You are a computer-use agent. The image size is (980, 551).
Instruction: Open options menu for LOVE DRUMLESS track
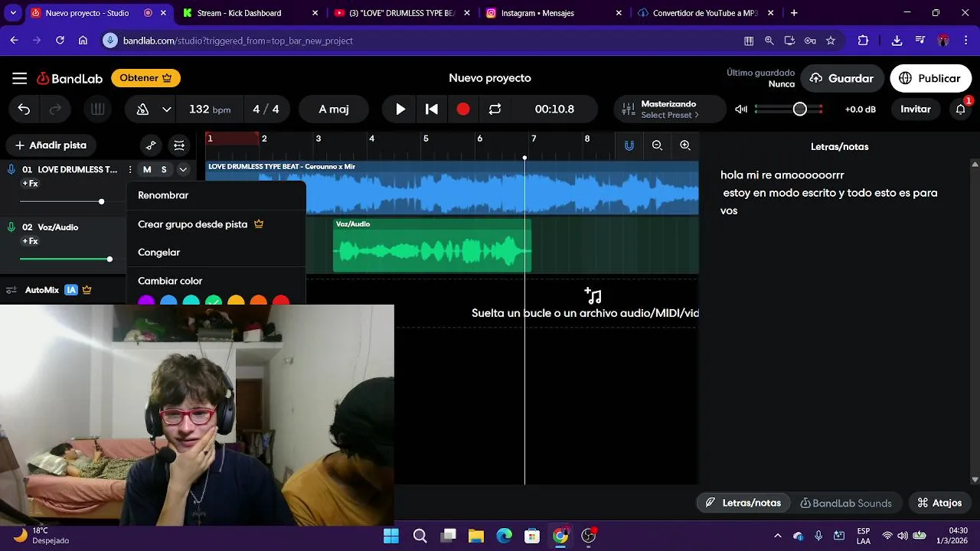[x=129, y=170]
